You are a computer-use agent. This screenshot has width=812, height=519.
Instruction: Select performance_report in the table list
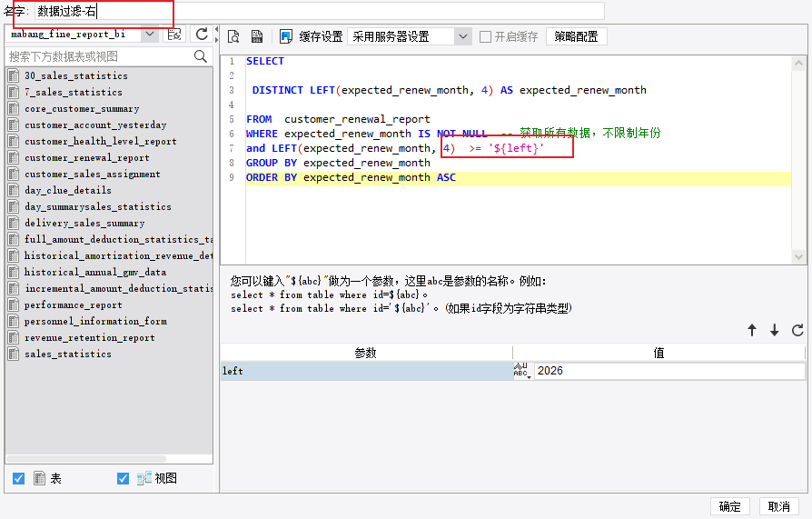(73, 304)
